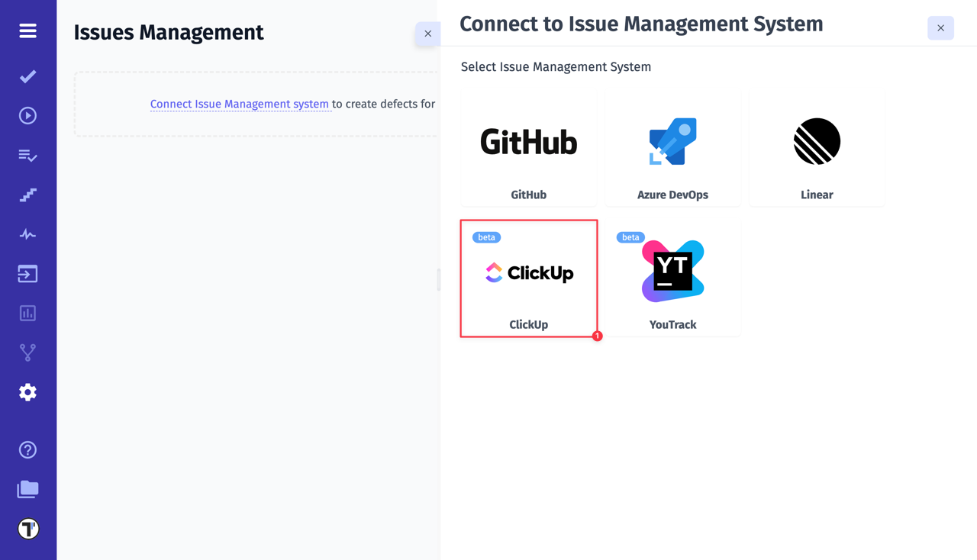
Task: View activity pulse icon in sidebar
Action: pos(27,234)
